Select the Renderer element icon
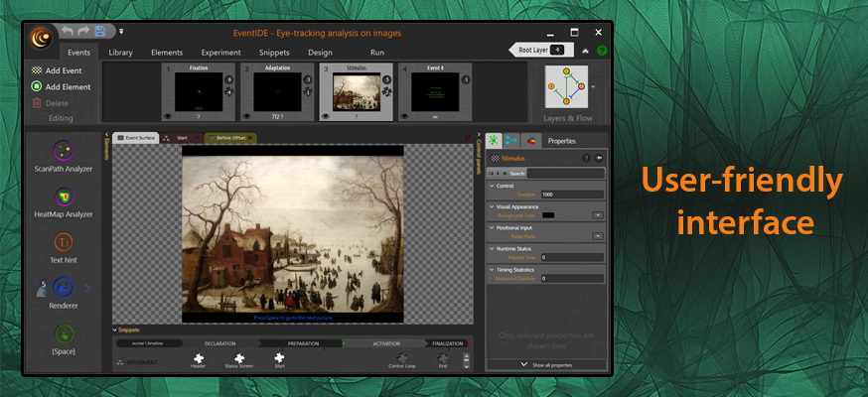Screen dimensions: 868x397 pyautogui.click(x=64, y=288)
